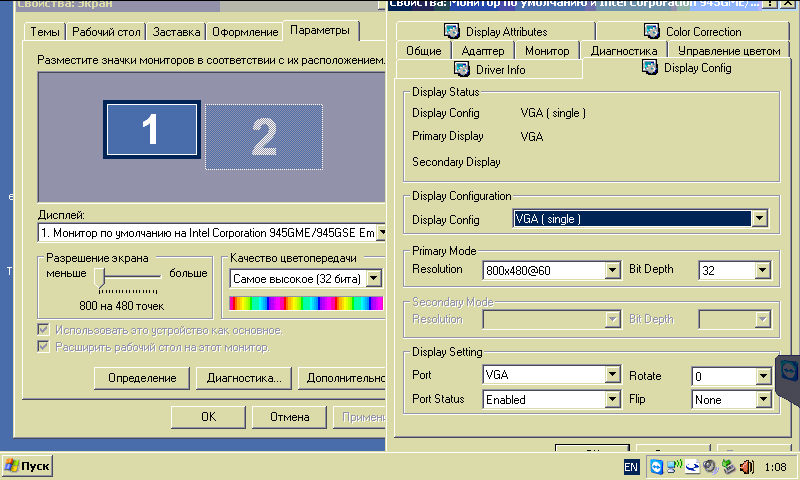Click the Диагностика... button
The image size is (800, 480).
[244, 378]
